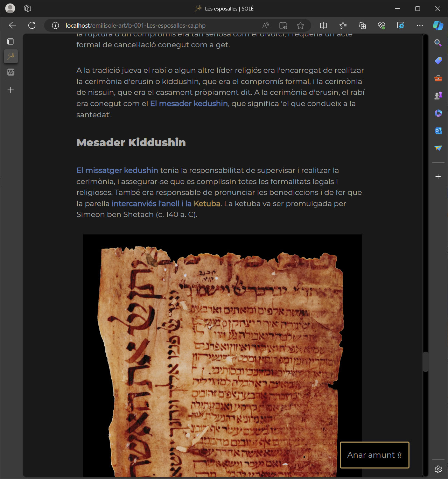This screenshot has width=448, height=479.
Task: Open the sidebar Search tool
Action: point(438,43)
